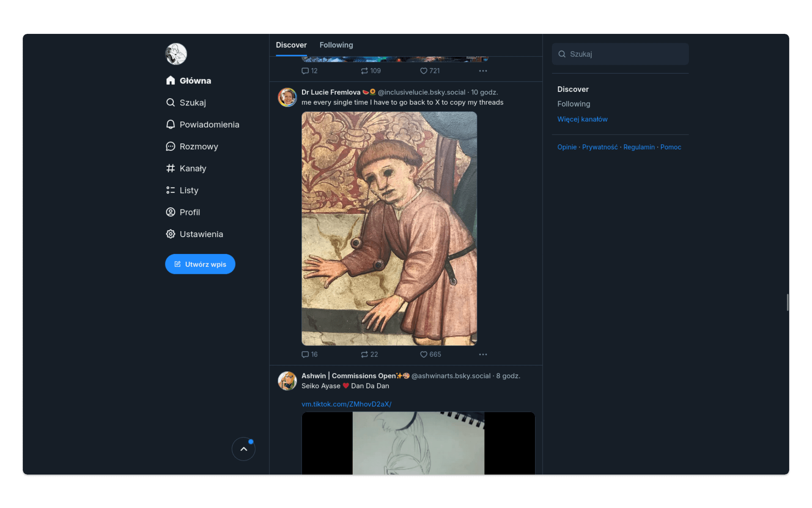Image resolution: width=812 pixels, height=508 pixels.
Task: Switch to the Following tab
Action: (336, 45)
